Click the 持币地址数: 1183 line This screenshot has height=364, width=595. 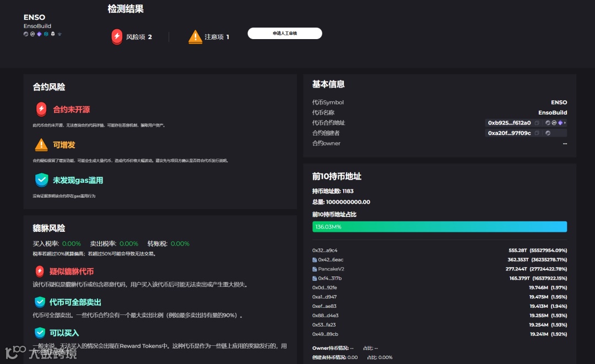tap(333, 191)
